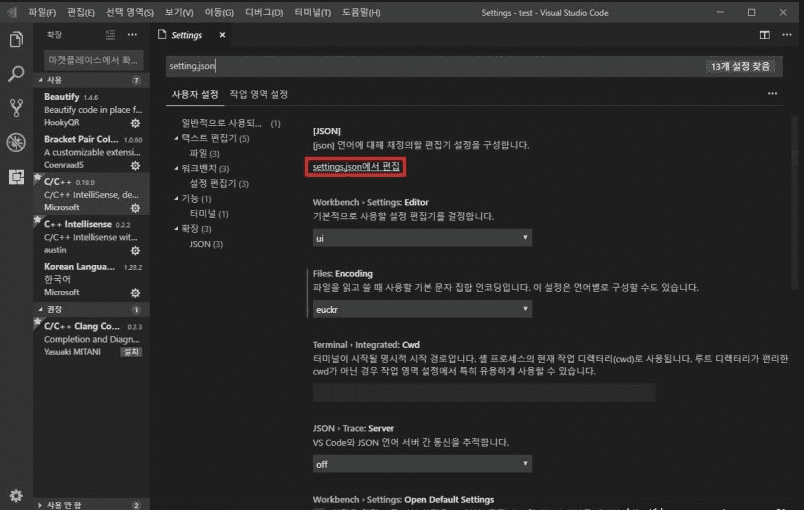Collapse 확장 (3) tree node
804x510 pixels.
pos(176,229)
